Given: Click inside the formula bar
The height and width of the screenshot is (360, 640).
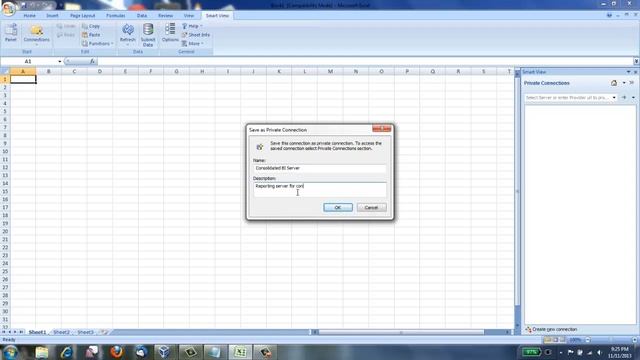Looking at the screenshot, I should pyautogui.click(x=365, y=61).
